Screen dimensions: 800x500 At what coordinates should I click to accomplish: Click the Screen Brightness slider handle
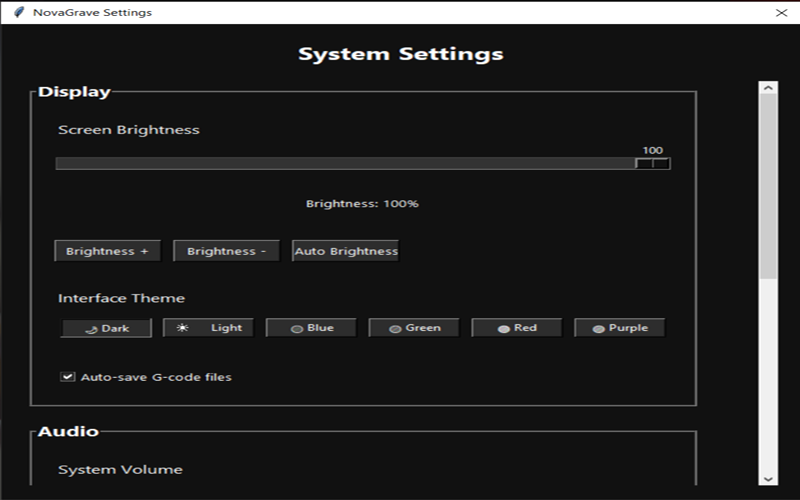pyautogui.click(x=653, y=163)
